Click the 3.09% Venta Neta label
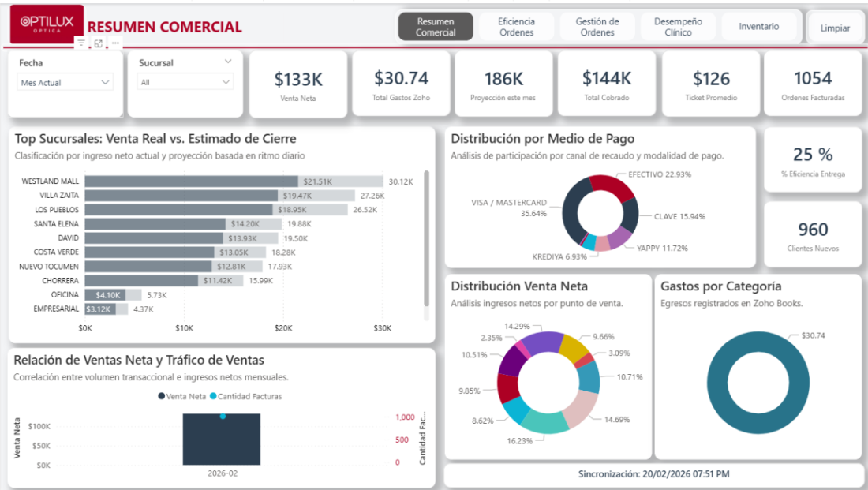868x490 pixels. pos(619,353)
